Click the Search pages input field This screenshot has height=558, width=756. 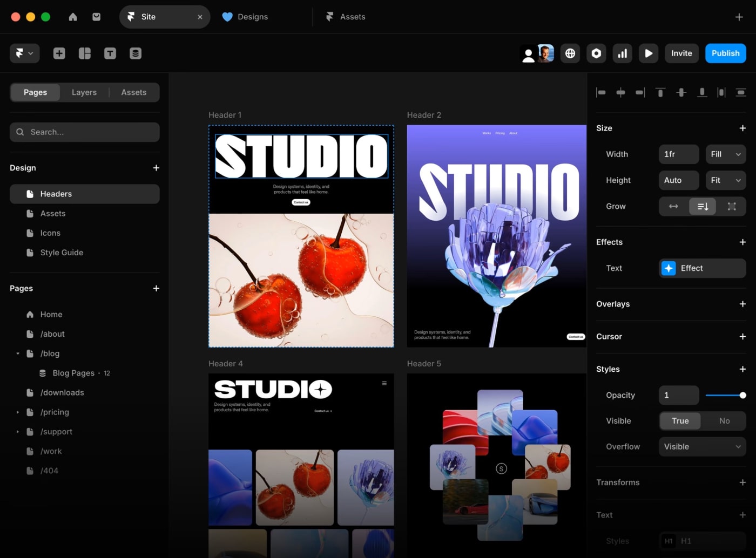click(85, 132)
